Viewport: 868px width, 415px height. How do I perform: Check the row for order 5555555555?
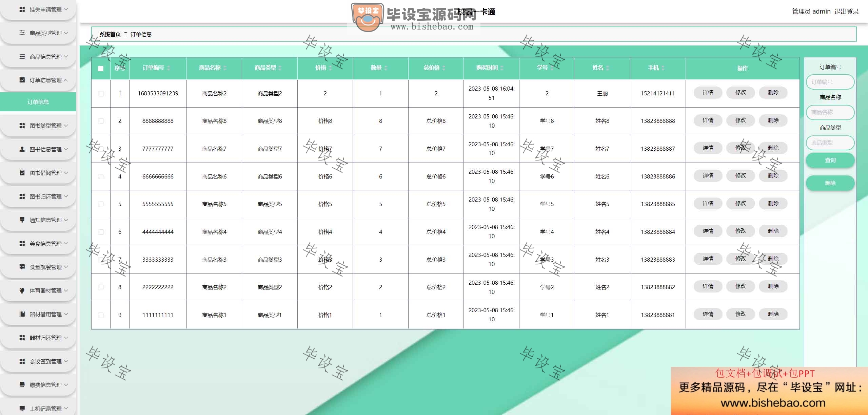[101, 204]
